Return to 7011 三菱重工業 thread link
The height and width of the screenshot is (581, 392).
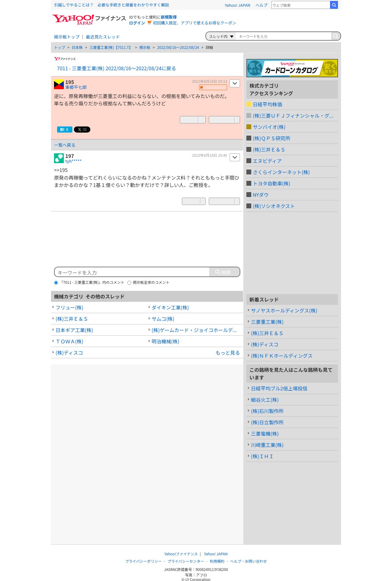[x=116, y=68]
